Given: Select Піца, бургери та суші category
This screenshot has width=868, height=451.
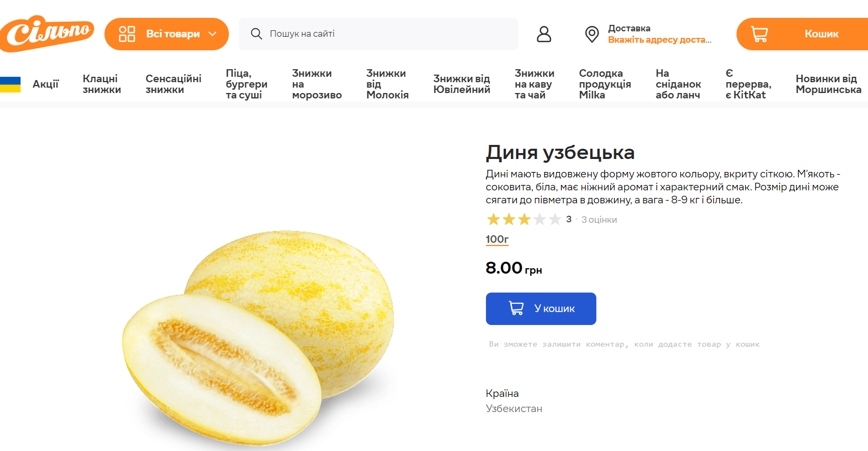Looking at the screenshot, I should [x=247, y=84].
